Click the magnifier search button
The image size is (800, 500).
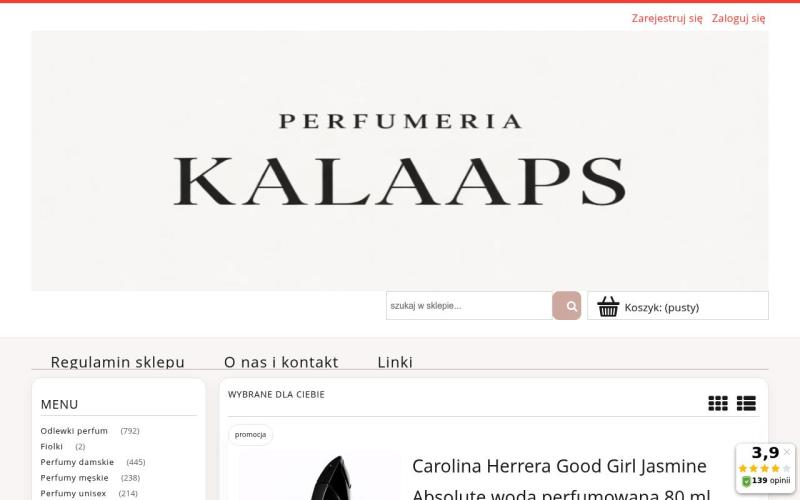566,306
